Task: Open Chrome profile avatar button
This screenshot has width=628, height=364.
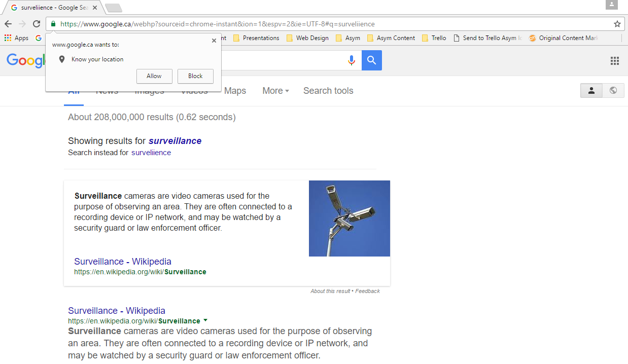Action: click(612, 5)
